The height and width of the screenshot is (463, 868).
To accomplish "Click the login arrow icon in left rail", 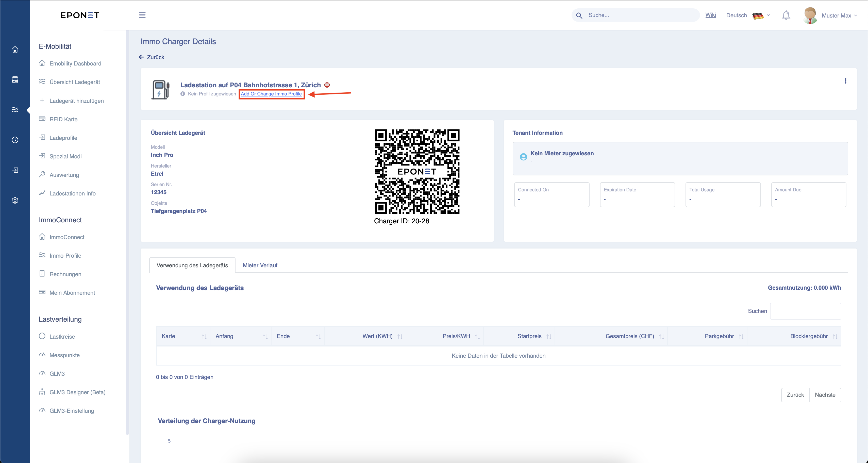I will pos(15,170).
